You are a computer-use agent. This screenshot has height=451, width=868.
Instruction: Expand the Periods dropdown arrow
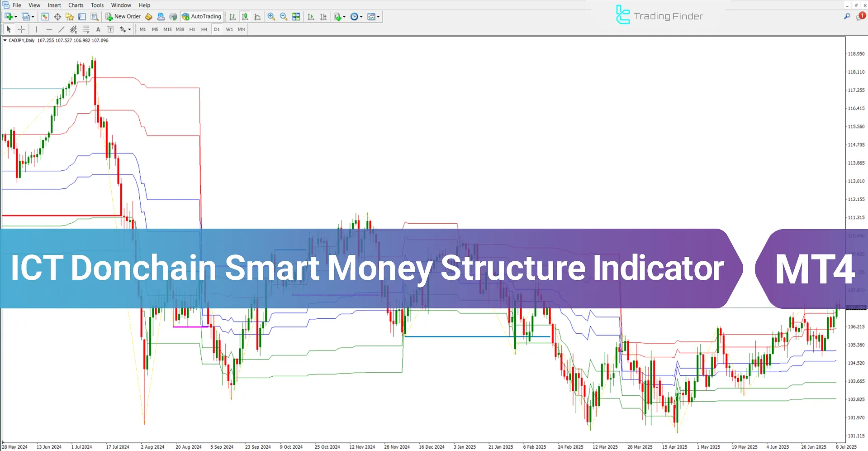click(361, 17)
